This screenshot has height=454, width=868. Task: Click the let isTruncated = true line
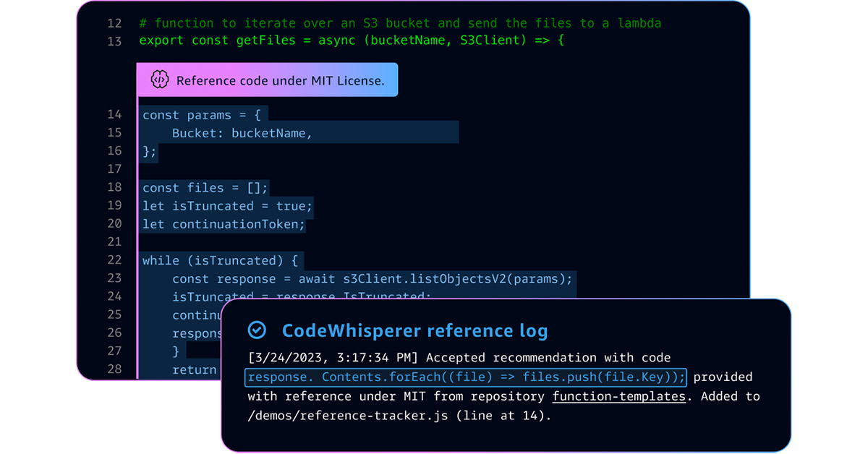[x=227, y=206]
